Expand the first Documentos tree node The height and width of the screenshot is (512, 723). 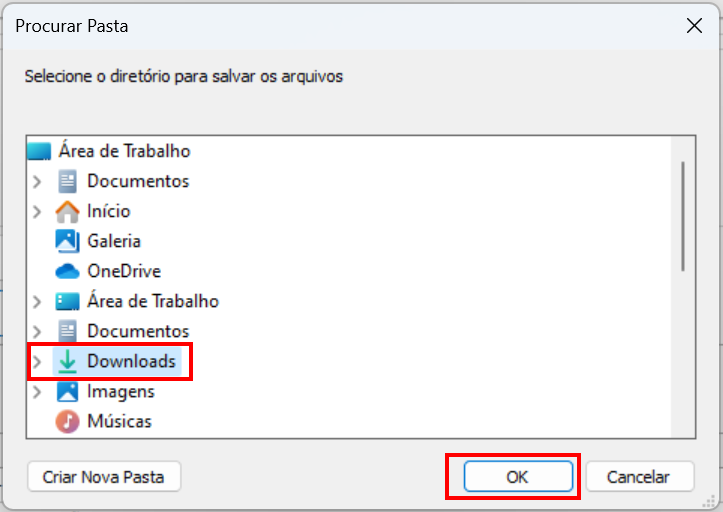(x=37, y=181)
